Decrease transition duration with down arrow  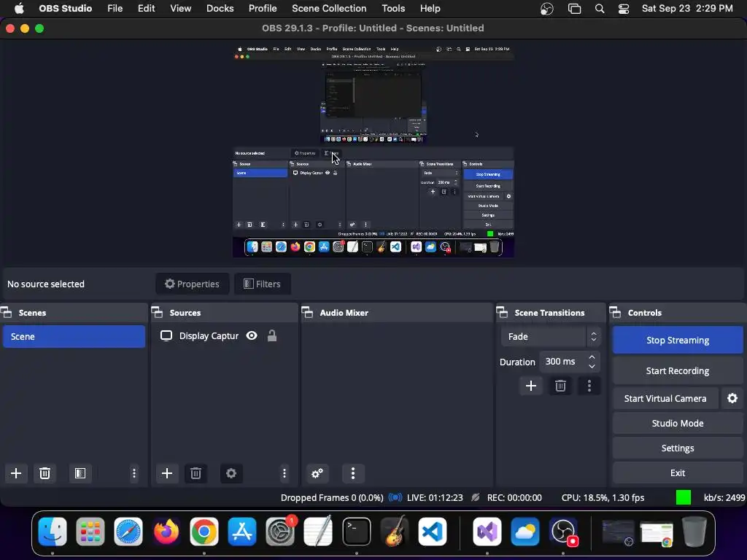click(x=592, y=366)
